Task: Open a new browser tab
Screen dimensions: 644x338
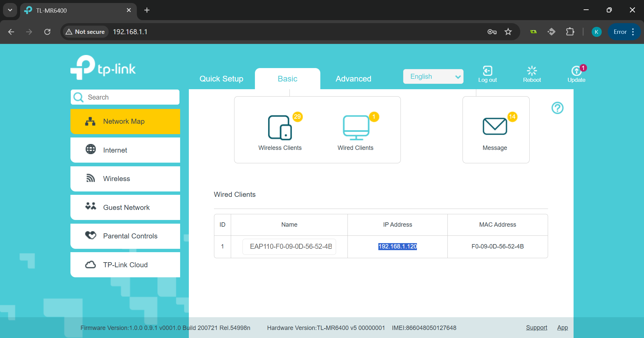Action: click(x=147, y=10)
